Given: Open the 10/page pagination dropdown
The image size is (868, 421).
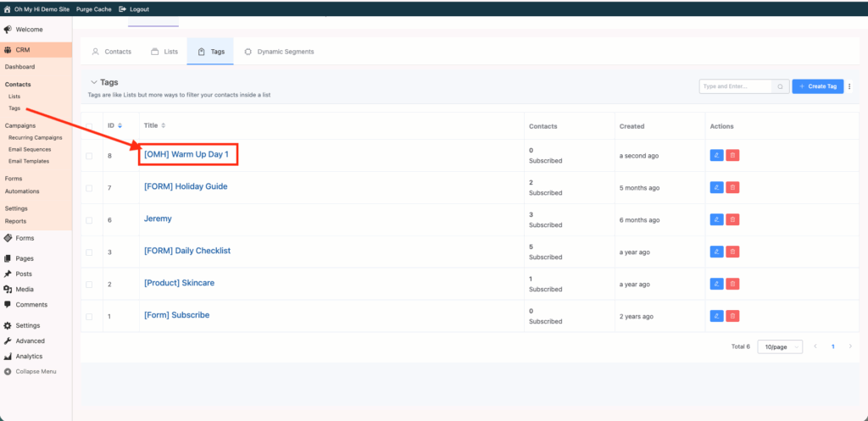Looking at the screenshot, I should point(779,347).
